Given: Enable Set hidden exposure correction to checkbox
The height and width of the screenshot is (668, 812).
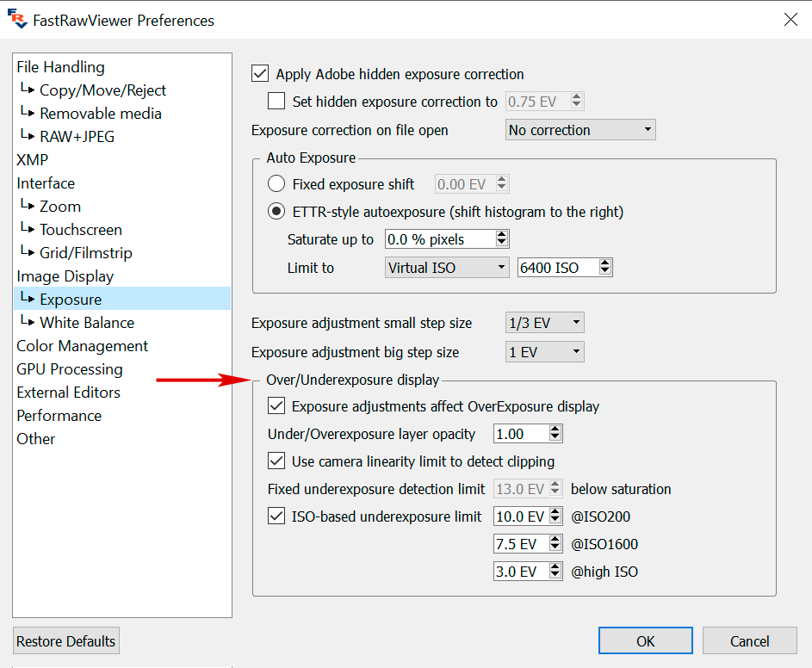Looking at the screenshot, I should [276, 102].
